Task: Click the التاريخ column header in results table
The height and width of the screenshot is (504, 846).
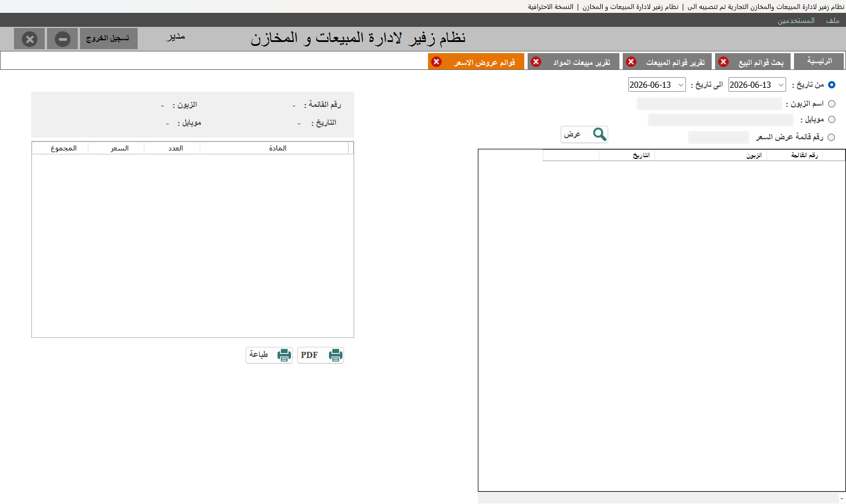Action: [627, 156]
